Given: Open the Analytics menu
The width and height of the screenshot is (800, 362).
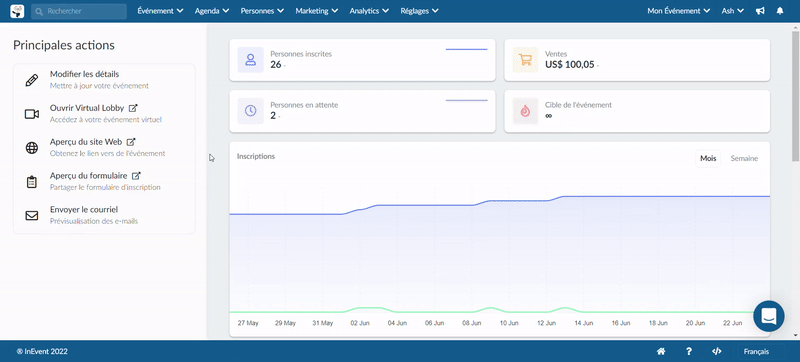Looking at the screenshot, I should point(369,11).
